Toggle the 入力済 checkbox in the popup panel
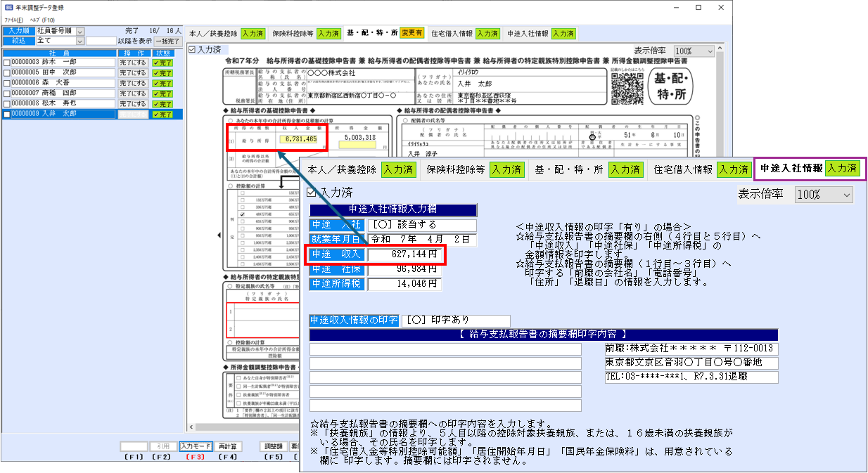 [x=312, y=193]
